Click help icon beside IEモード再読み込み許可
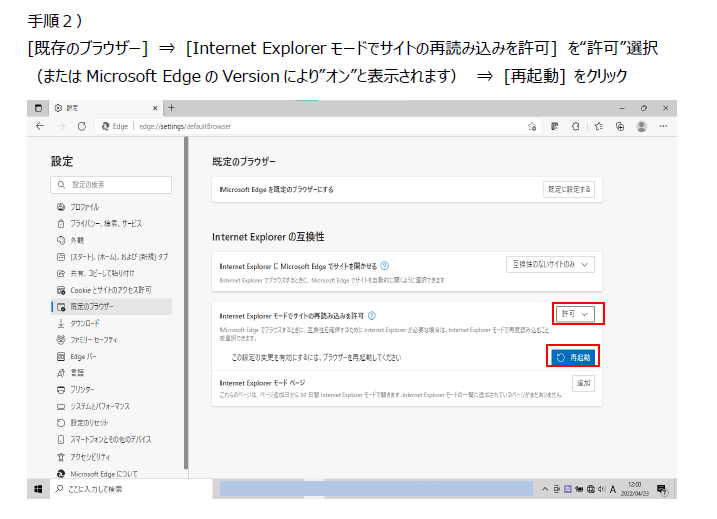 (372, 315)
